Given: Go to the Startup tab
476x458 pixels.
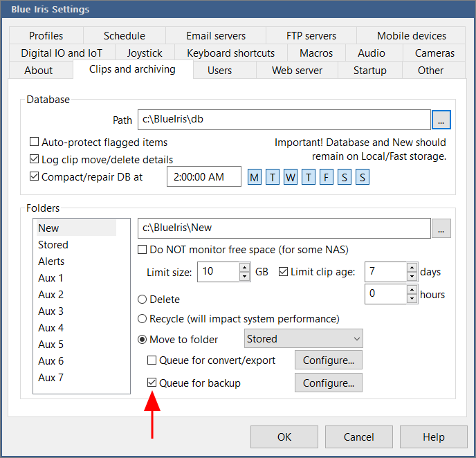Looking at the screenshot, I should click(369, 70).
